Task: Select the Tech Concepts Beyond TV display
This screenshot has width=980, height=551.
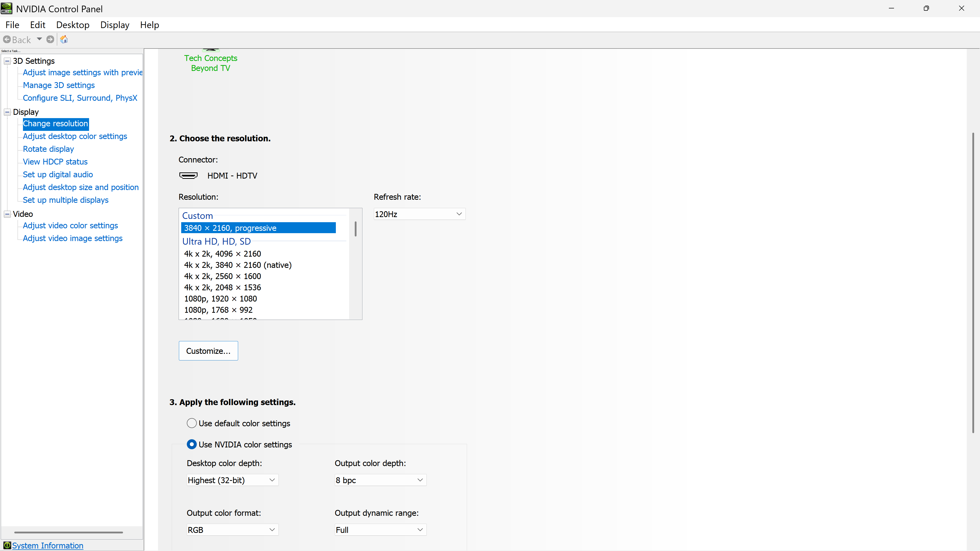Action: tap(211, 63)
